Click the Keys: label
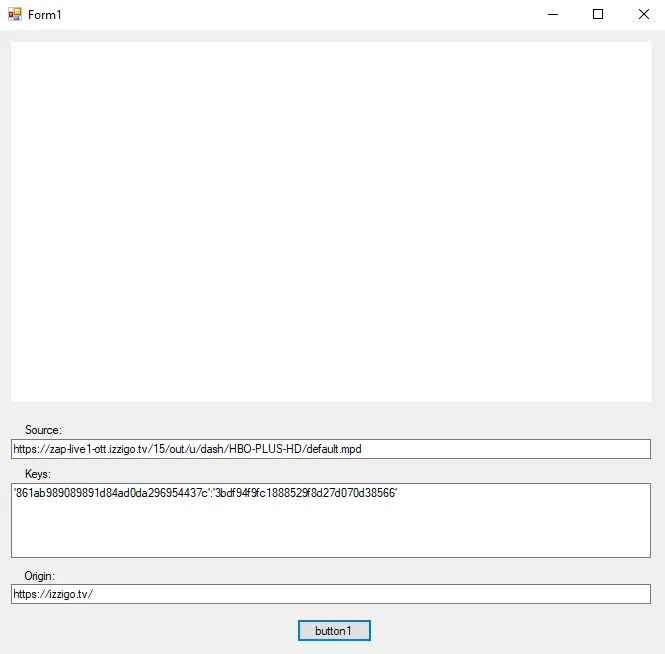Screen dimensions: 665x654 pos(37,474)
